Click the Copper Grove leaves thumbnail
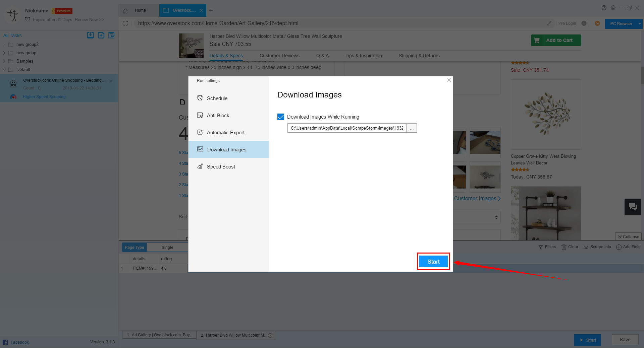This screenshot has width=644, height=348. (x=546, y=115)
